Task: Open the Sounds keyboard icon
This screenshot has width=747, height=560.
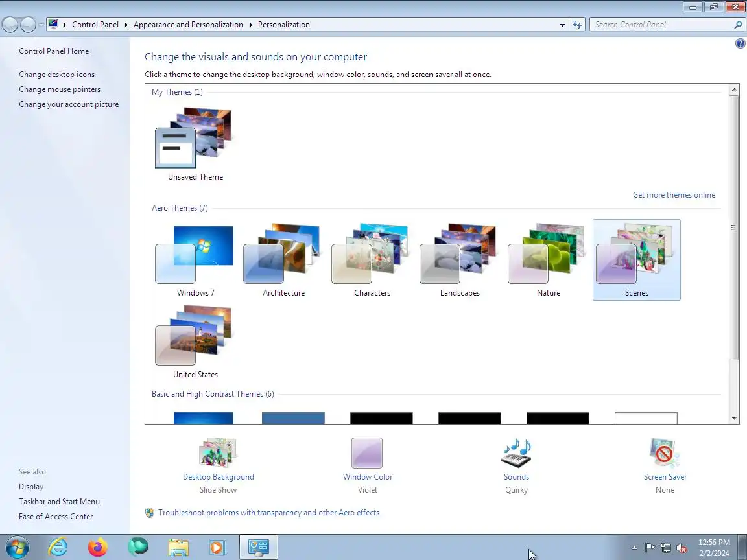Action: click(516, 453)
